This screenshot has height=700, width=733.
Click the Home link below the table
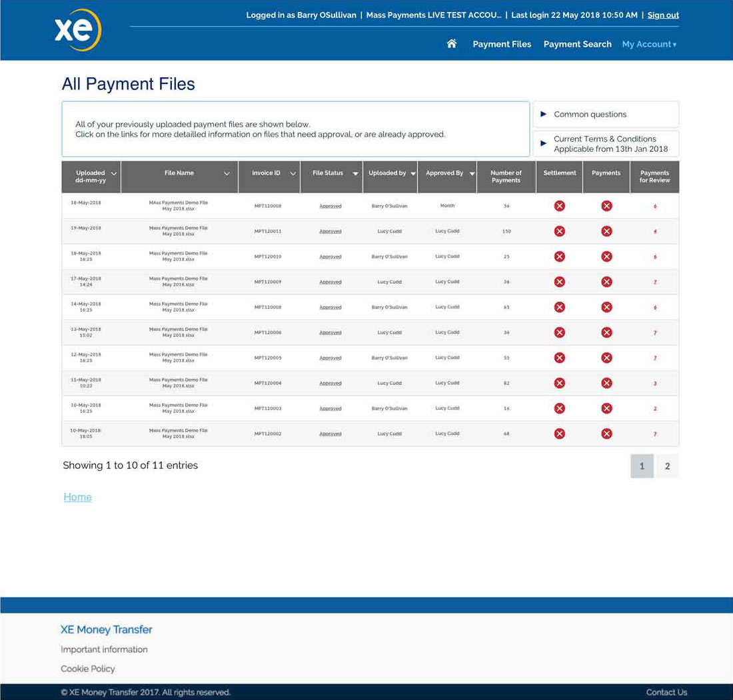click(x=77, y=497)
